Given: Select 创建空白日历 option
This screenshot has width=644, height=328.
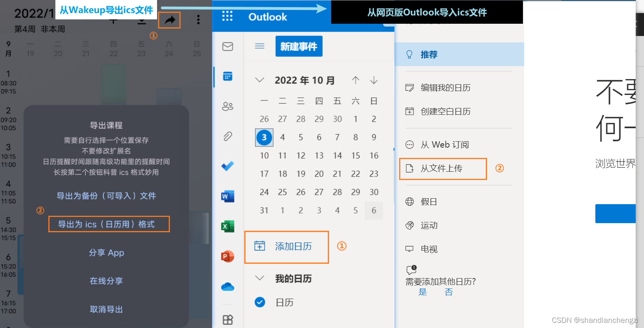Looking at the screenshot, I should [x=445, y=112].
